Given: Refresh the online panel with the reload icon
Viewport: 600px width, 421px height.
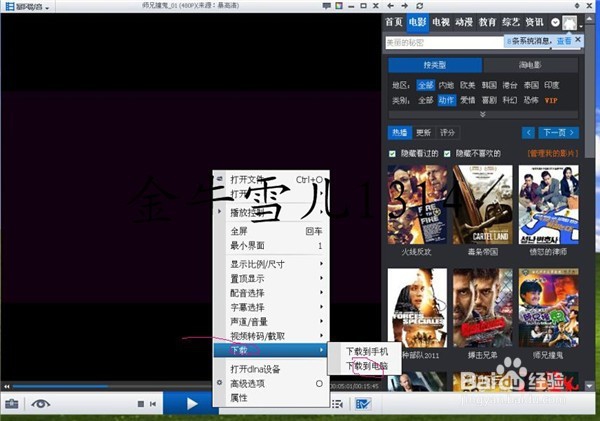Looking at the screenshot, I should (x=419, y=6).
